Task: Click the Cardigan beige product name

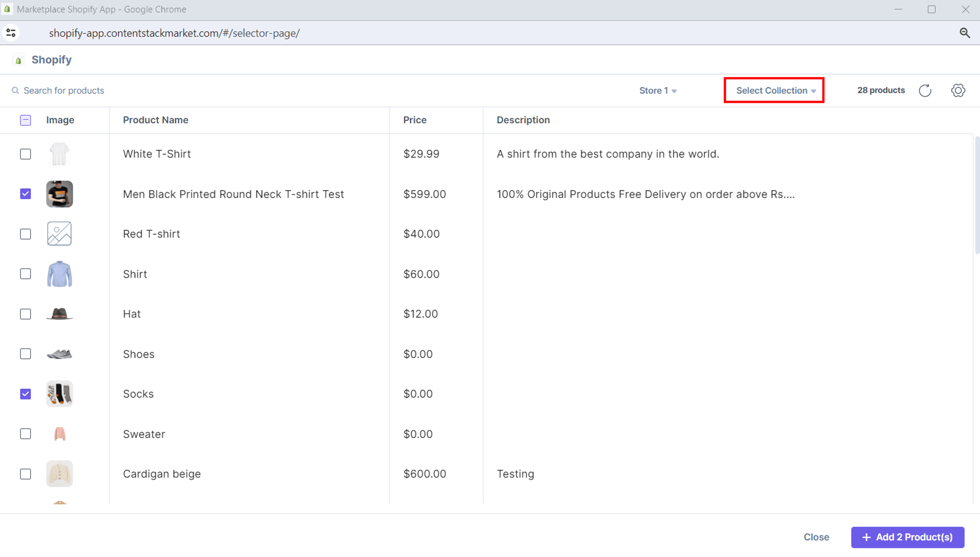Action: click(x=162, y=474)
